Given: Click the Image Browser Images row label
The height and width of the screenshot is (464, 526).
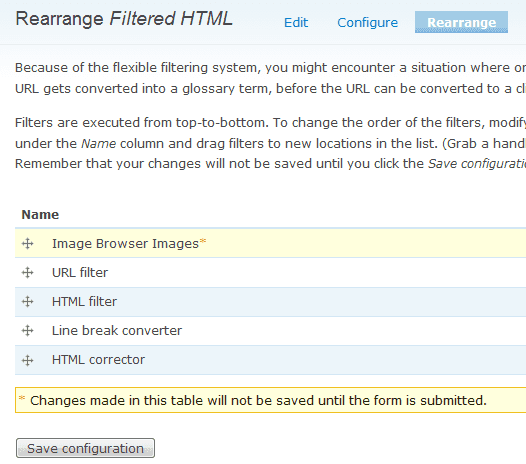Looking at the screenshot, I should click(x=125, y=244).
